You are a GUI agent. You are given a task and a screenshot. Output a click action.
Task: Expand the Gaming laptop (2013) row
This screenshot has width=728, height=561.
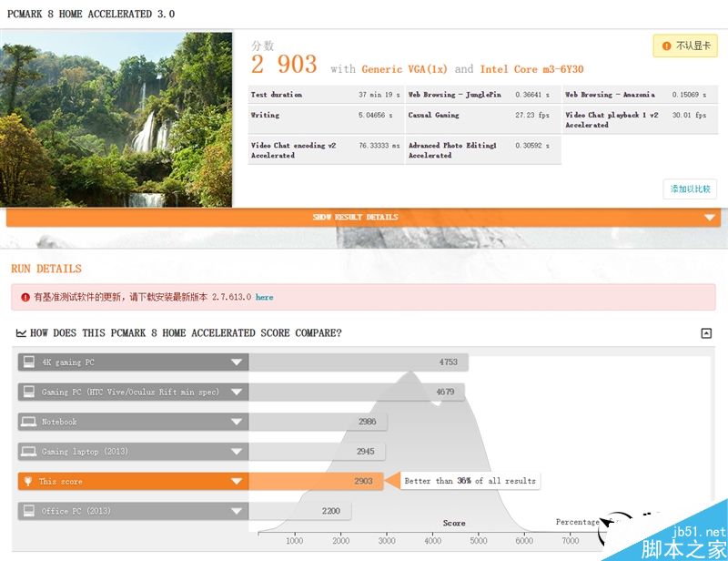pyautogui.click(x=237, y=452)
